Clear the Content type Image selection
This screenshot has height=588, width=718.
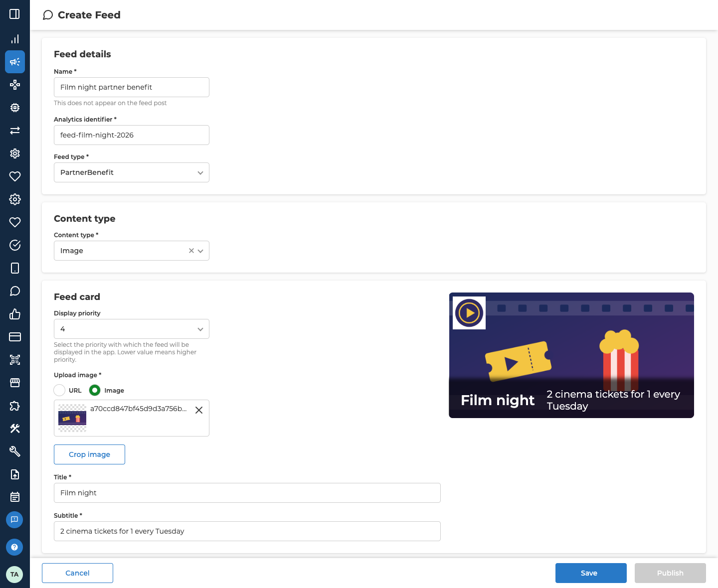191,251
